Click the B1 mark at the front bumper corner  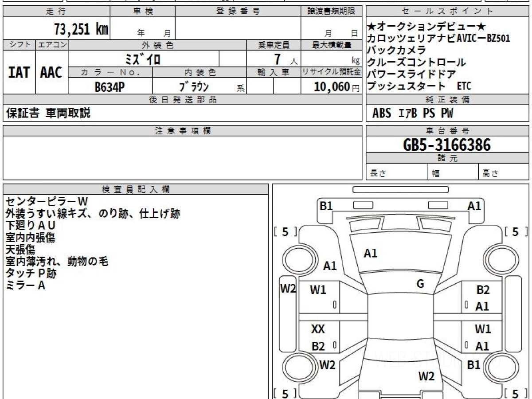326,206
